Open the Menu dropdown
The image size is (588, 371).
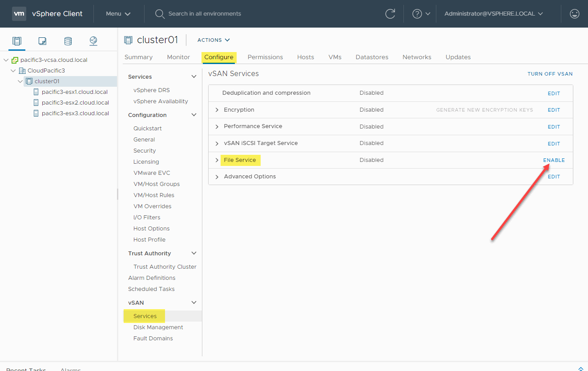pos(118,14)
